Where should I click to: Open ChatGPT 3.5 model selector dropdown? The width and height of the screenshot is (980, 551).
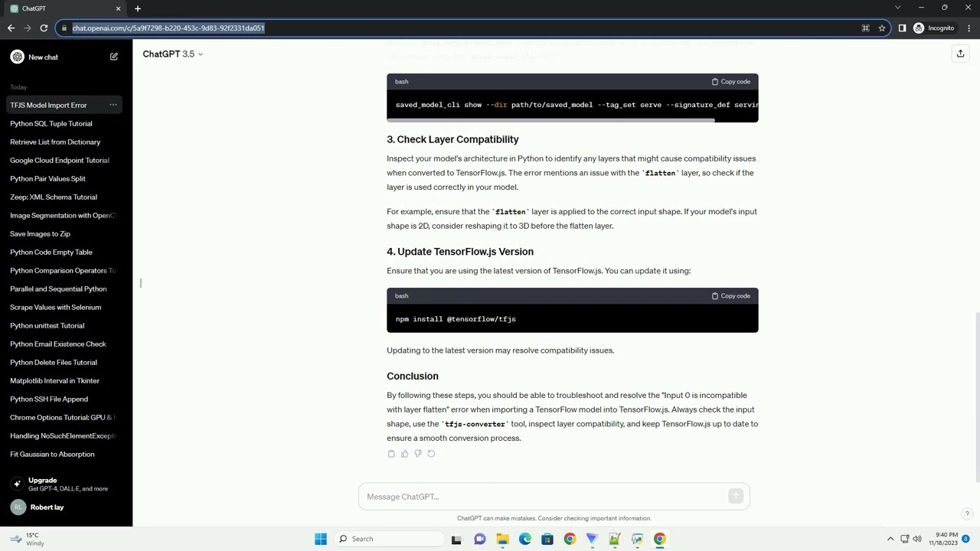(x=173, y=54)
